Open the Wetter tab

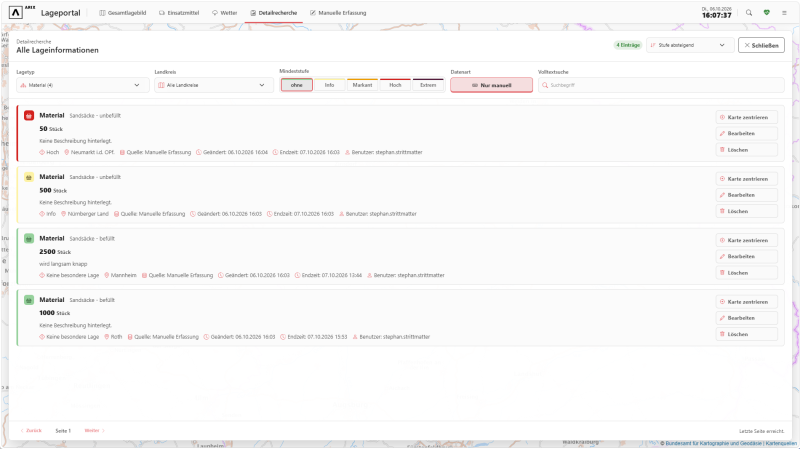224,13
